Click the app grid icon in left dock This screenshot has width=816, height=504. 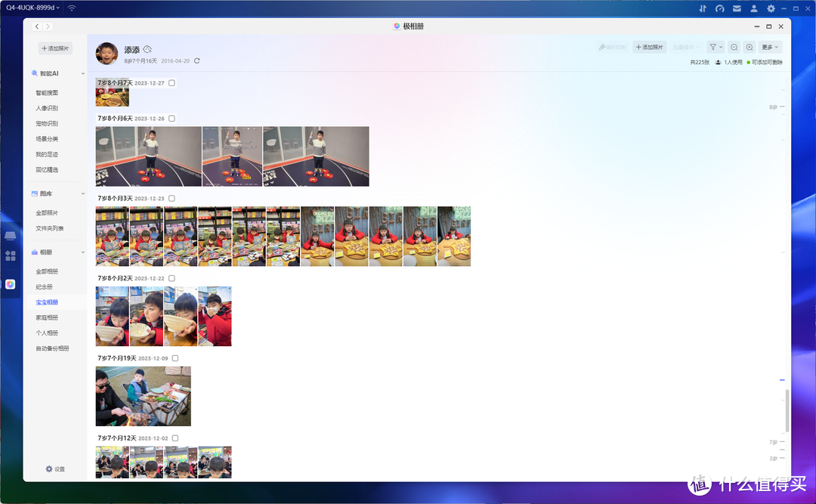pyautogui.click(x=11, y=255)
